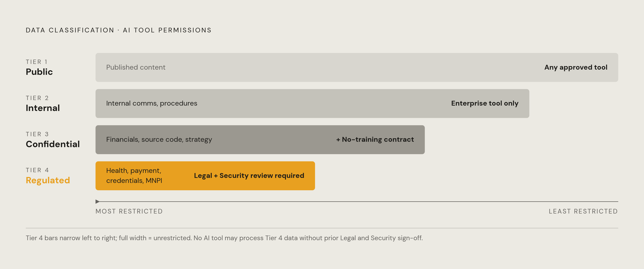Click the MOST RESTRICTED axis label
644x269 pixels.
coord(129,211)
